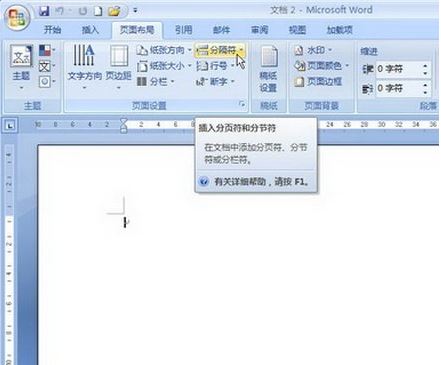The height and width of the screenshot is (365, 441).
Task: Open the 断字 hyphenation dropdown
Action: coord(215,81)
